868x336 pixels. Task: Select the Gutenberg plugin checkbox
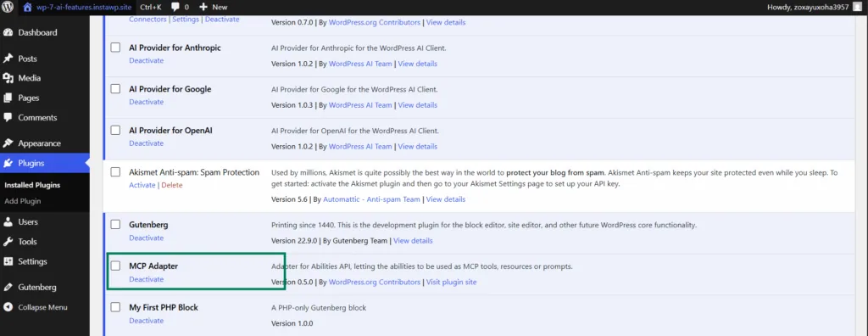pos(115,225)
